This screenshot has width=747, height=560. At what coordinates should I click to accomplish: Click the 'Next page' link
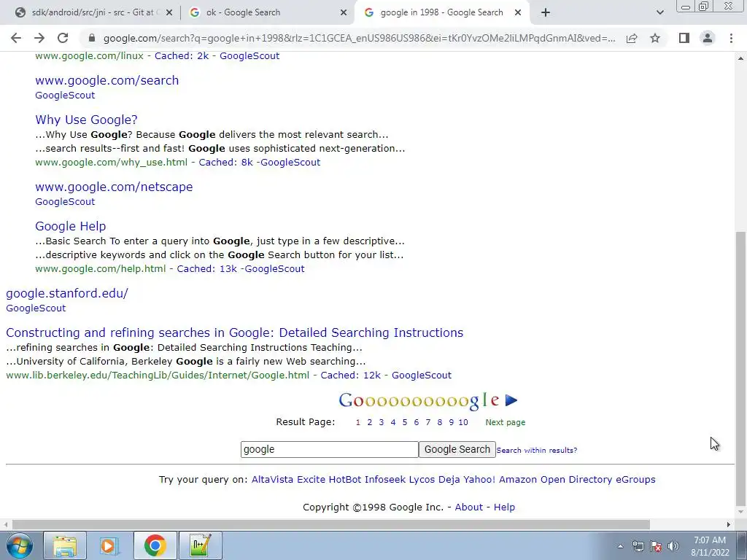[506, 422]
